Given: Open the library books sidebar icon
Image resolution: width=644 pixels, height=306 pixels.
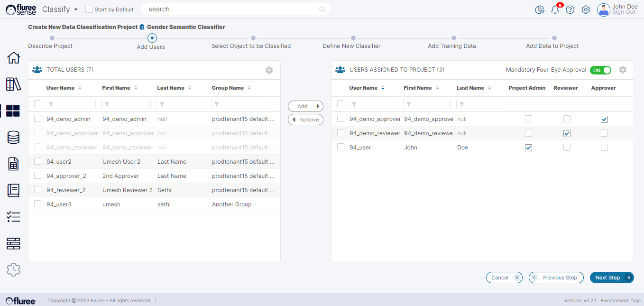Looking at the screenshot, I should (x=13, y=84).
